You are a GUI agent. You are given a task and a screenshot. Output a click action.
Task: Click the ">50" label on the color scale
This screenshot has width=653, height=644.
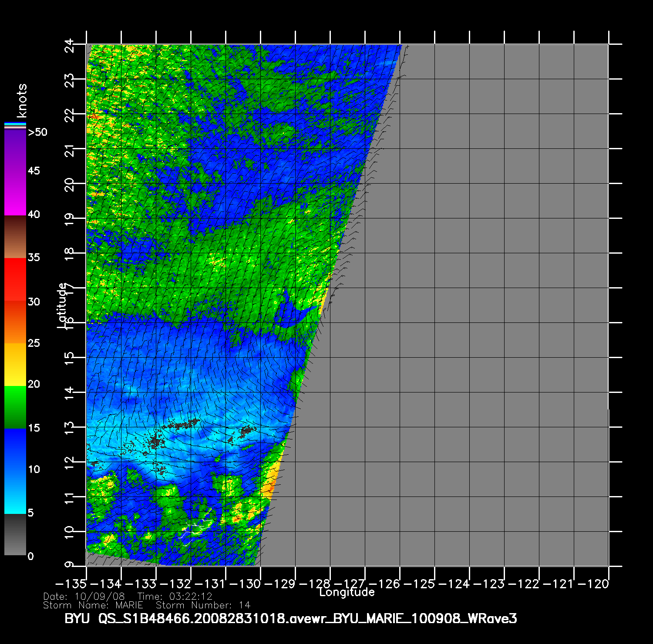coord(37,132)
